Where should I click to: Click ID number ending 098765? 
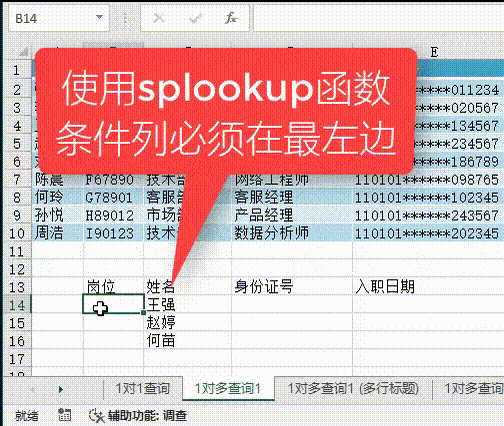click(x=428, y=180)
